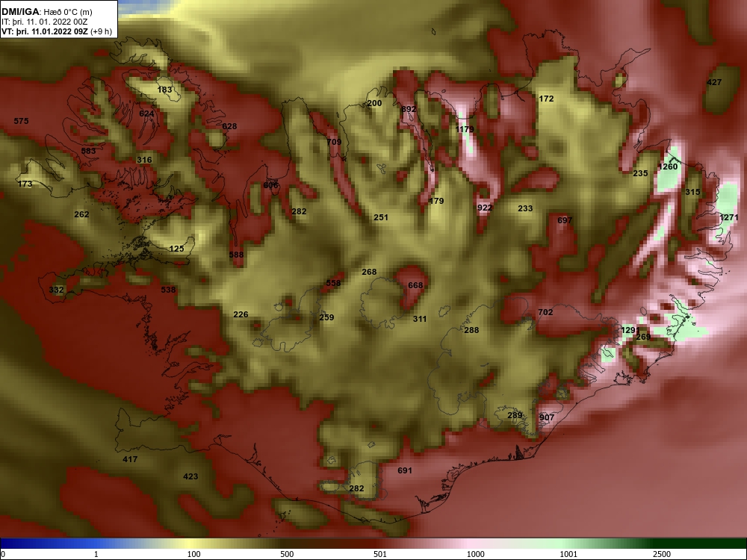
Task: Select the map value 1179
Action: coord(465,129)
